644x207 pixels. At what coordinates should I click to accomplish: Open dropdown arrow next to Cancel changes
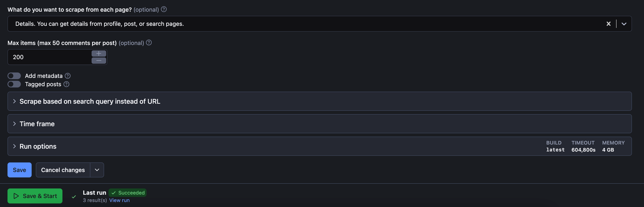[x=97, y=170]
